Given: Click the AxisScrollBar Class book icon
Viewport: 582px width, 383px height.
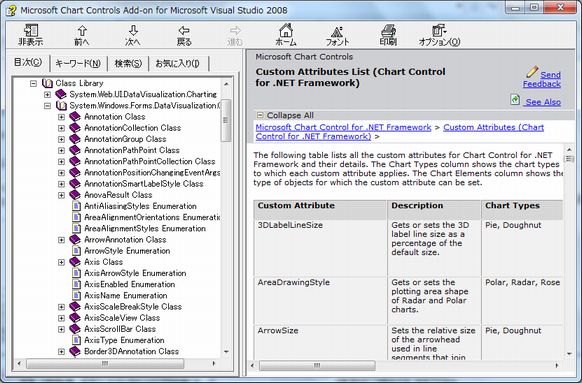Looking at the screenshot, I should point(75,329).
